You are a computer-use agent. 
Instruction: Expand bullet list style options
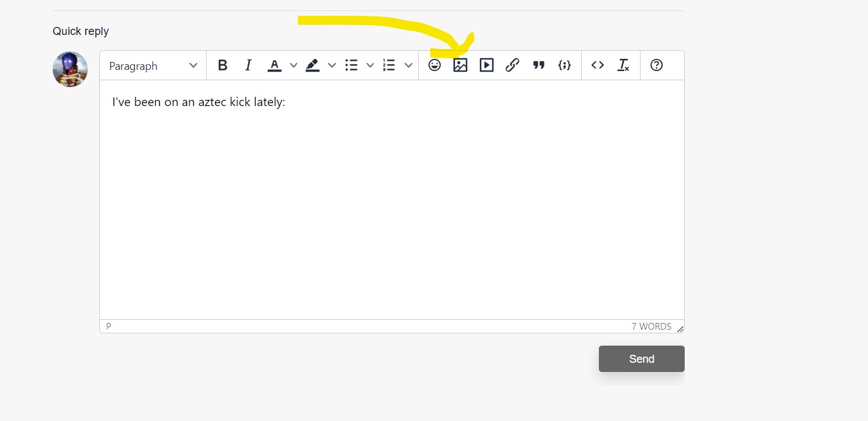[370, 66]
